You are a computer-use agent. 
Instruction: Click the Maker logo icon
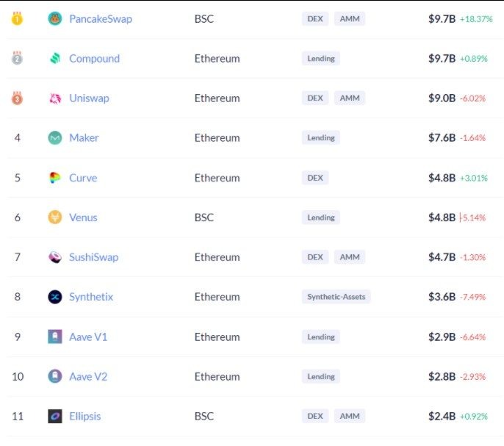(55, 138)
